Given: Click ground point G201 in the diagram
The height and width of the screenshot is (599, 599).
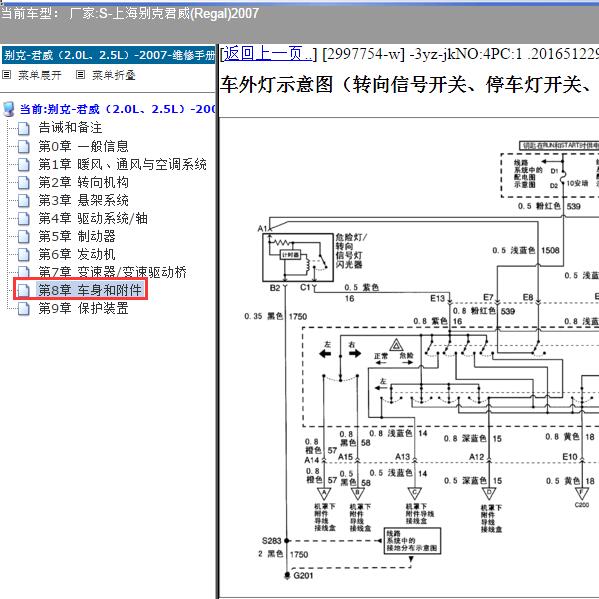Looking at the screenshot, I should 303,576.
